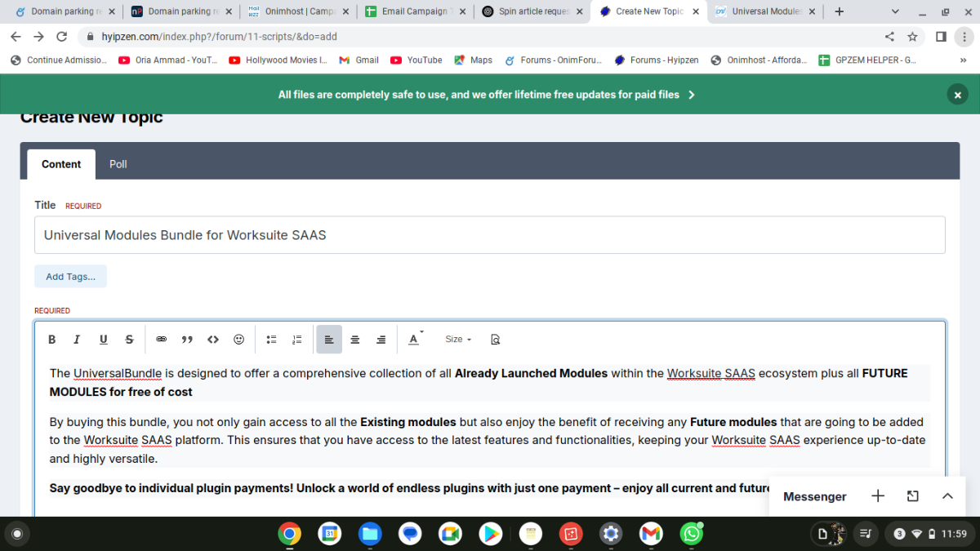Open the Maps bookmark
The image size is (980, 551).
pyautogui.click(x=474, y=60)
